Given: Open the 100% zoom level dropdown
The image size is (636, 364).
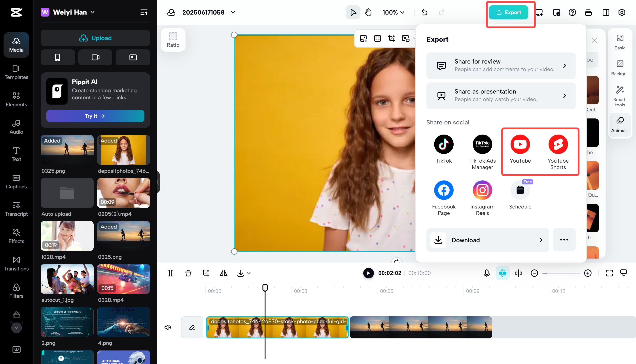Looking at the screenshot, I should click(x=393, y=12).
